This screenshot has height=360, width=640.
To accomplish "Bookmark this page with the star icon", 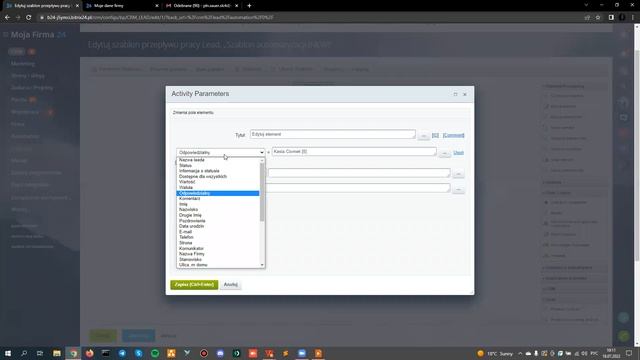I will pyautogui.click(x=598, y=18).
